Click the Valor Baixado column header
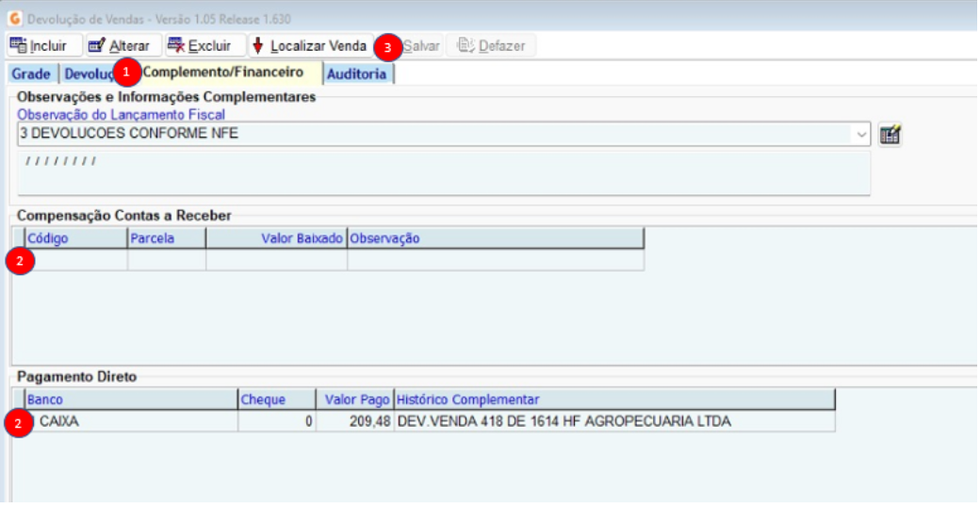This screenshot has height=508, width=980. [x=276, y=238]
